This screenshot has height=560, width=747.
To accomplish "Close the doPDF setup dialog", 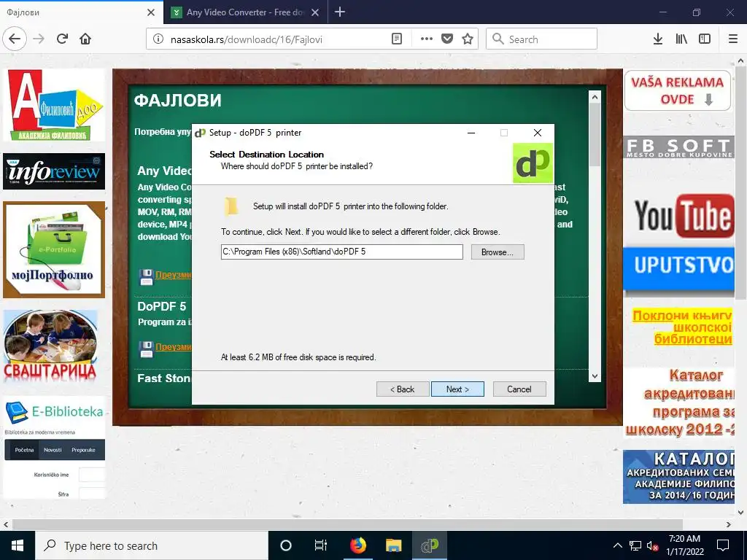I will click(538, 133).
